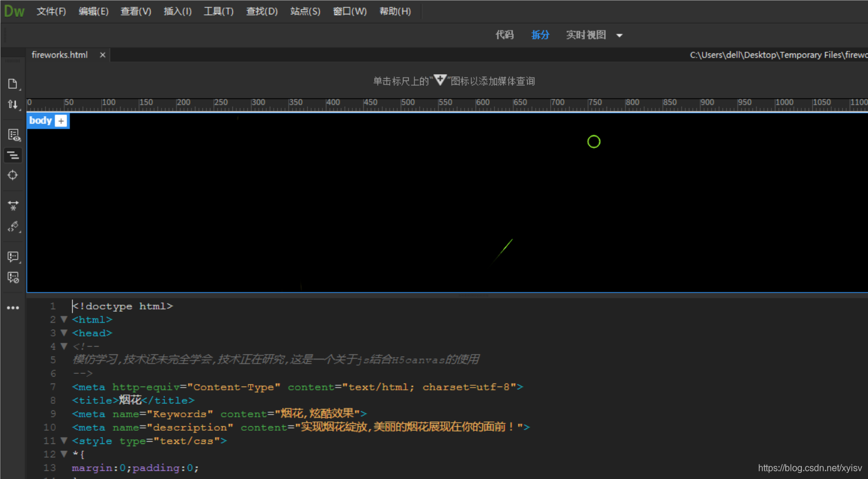Click the Collapse Selection icon in sidebar
Screen dimensions: 868x479
pyautogui.click(x=13, y=205)
